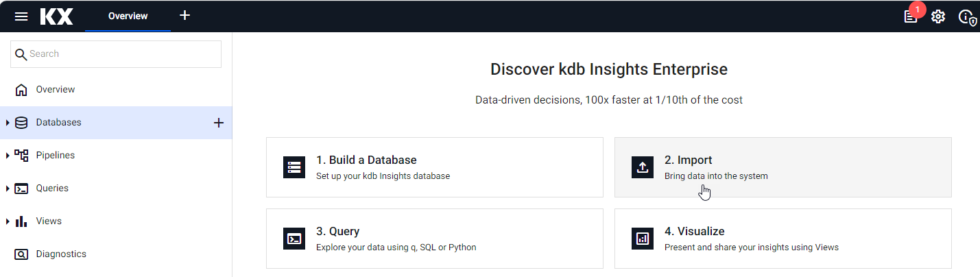Screen dimensions: 980x277
Task: Expand the Databases tree arrow
Action: (x=8, y=123)
